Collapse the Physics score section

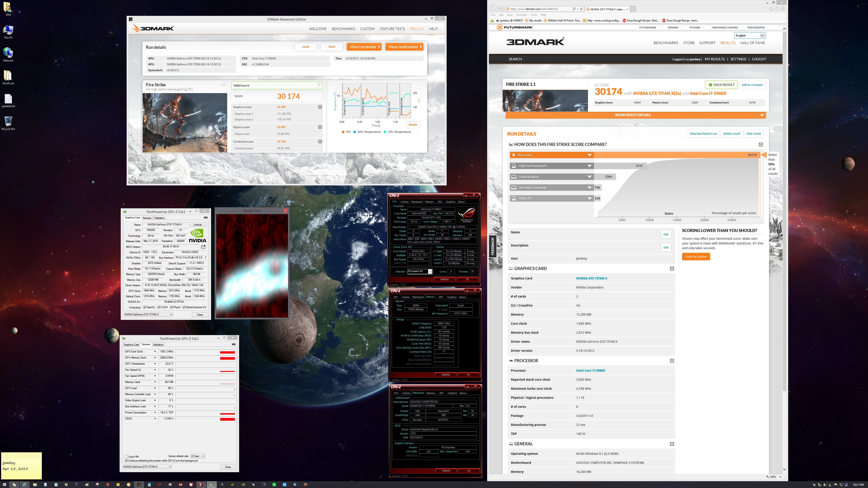pos(320,127)
